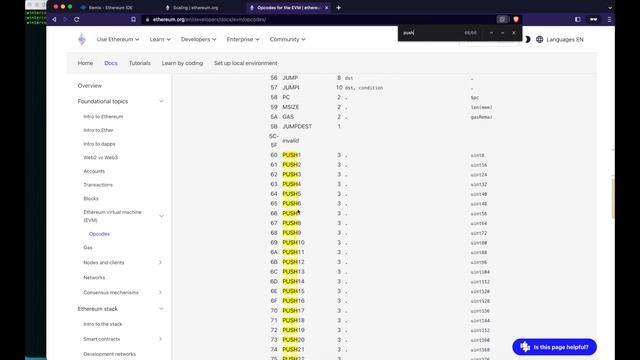
Task: Click PUSH21 opcode name
Action: pos(293,349)
